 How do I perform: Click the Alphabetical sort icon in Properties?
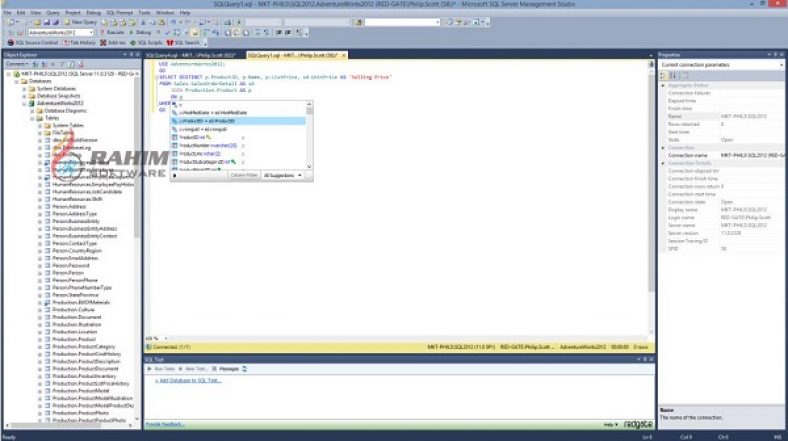tap(673, 76)
